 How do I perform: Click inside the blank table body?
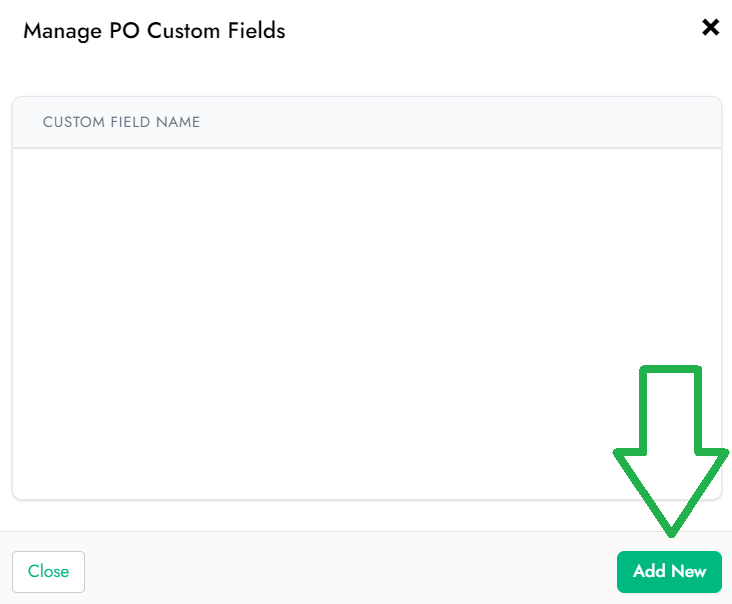click(x=367, y=323)
